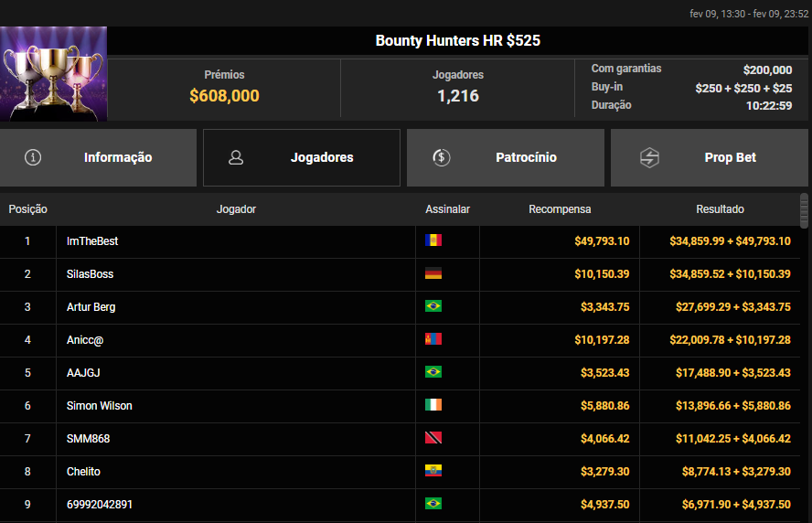This screenshot has height=523, width=812.
Task: Click result $34,859.52 + $10,150.39
Action: pyautogui.click(x=731, y=274)
